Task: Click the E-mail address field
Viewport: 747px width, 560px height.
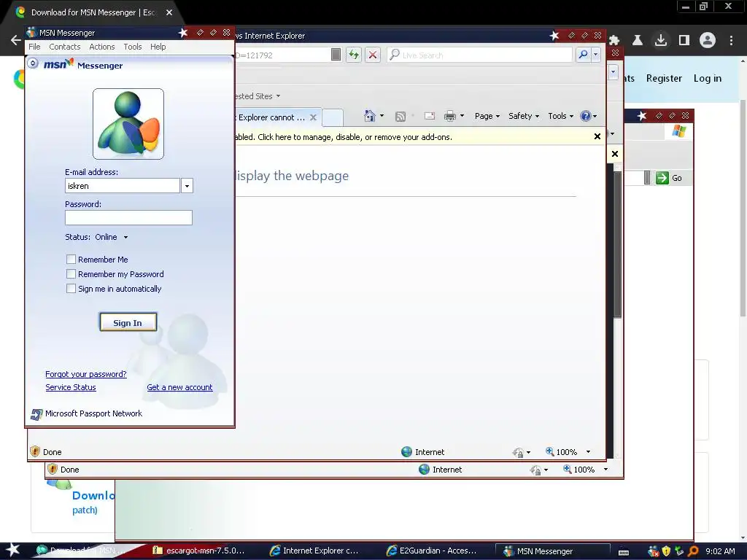Action: tap(123, 186)
